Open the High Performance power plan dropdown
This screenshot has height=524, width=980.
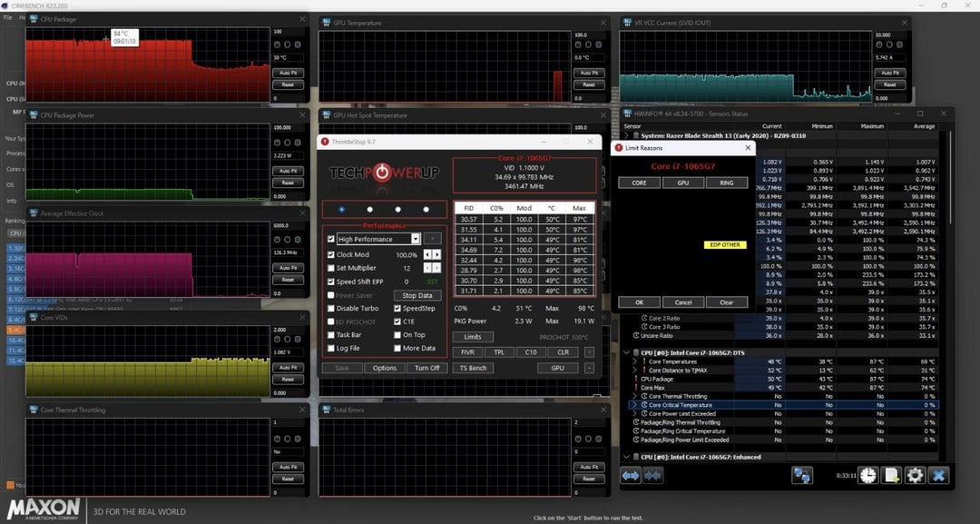415,239
